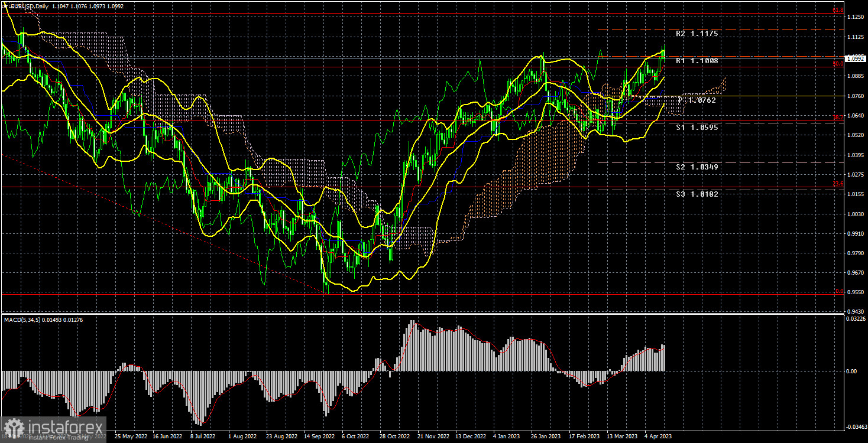Click the 1.0640 price axis value
868x443 pixels.
(855, 116)
